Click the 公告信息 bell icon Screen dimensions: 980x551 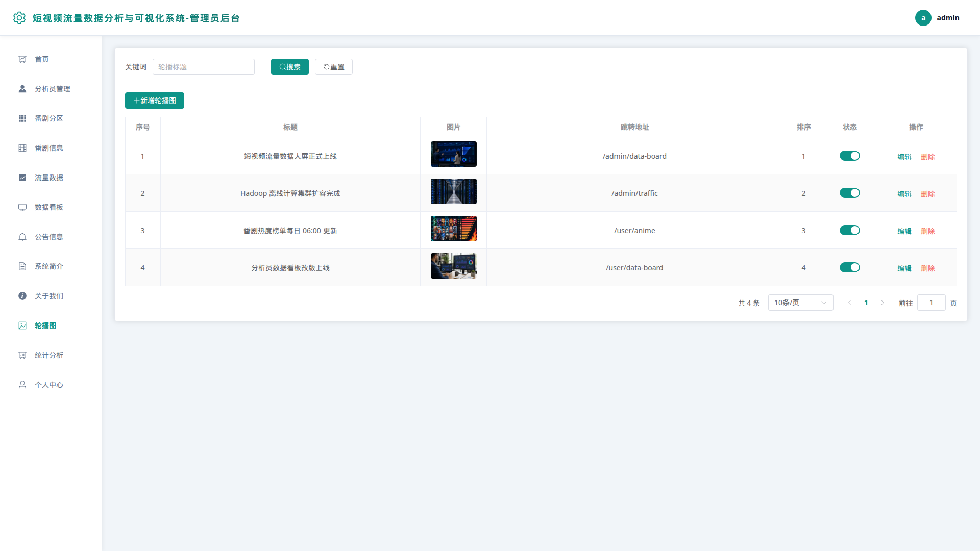22,237
